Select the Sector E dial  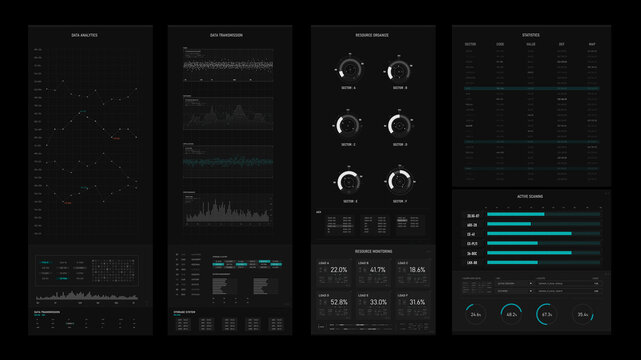pyautogui.click(x=349, y=182)
